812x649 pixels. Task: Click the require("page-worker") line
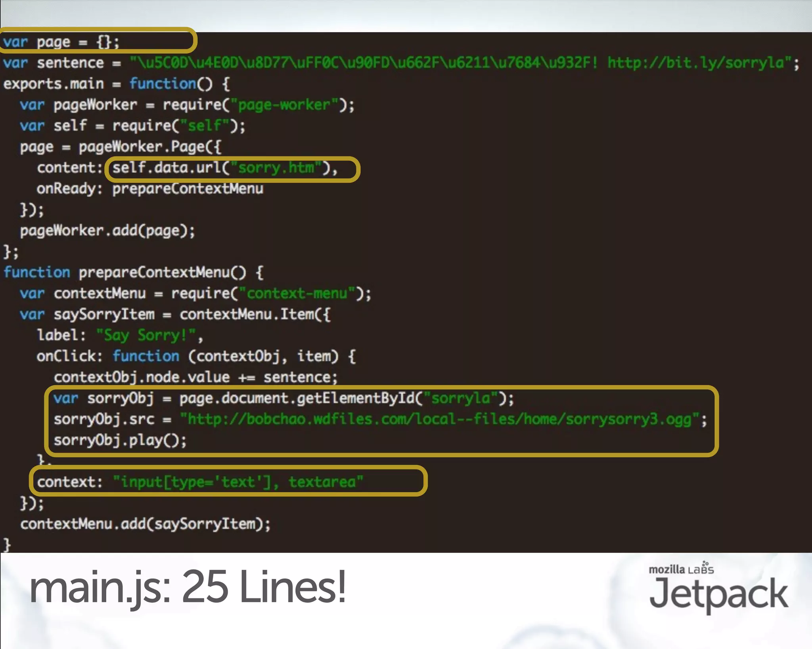point(187,105)
